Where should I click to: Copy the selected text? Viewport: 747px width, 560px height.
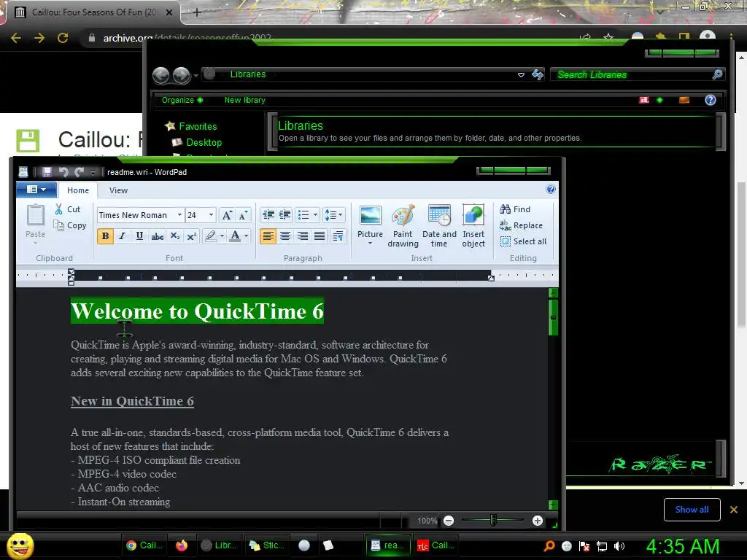click(x=69, y=225)
